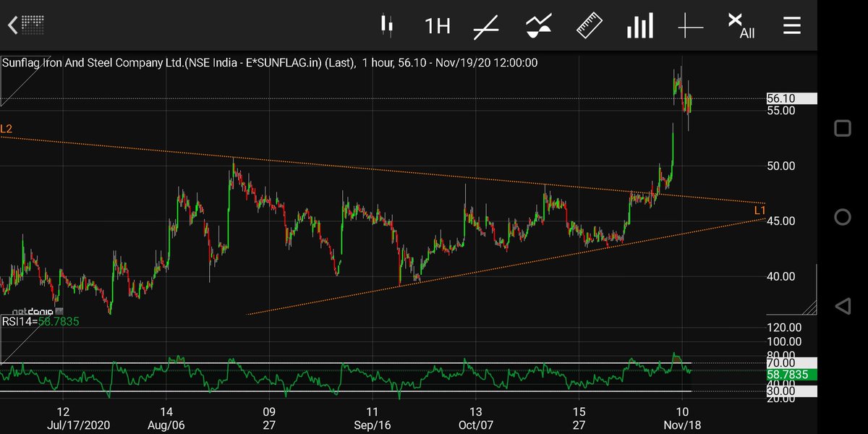The height and width of the screenshot is (434, 868).
Task: Tap the Android home circle button
Action: tap(842, 217)
